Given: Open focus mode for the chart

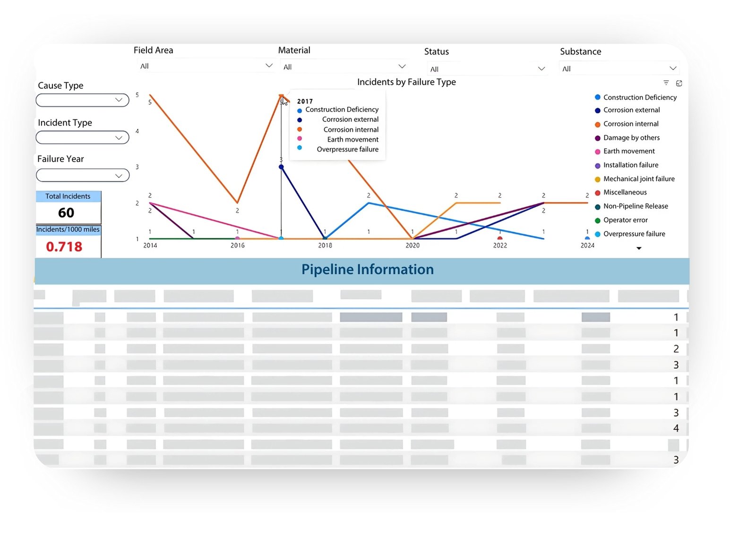Looking at the screenshot, I should pos(679,84).
